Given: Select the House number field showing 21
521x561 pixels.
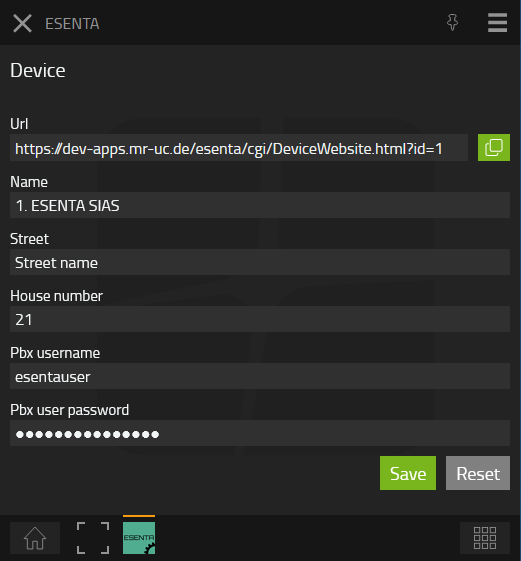Looking at the screenshot, I should (260, 319).
